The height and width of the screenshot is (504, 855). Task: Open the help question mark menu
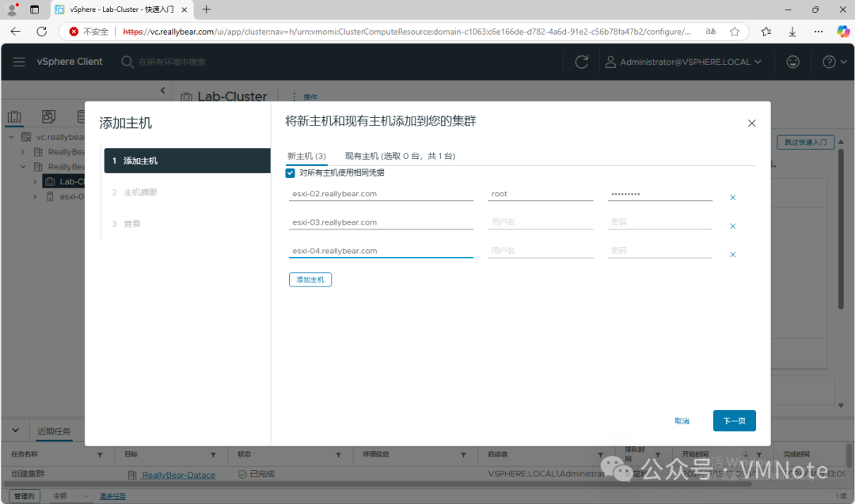pyautogui.click(x=834, y=62)
